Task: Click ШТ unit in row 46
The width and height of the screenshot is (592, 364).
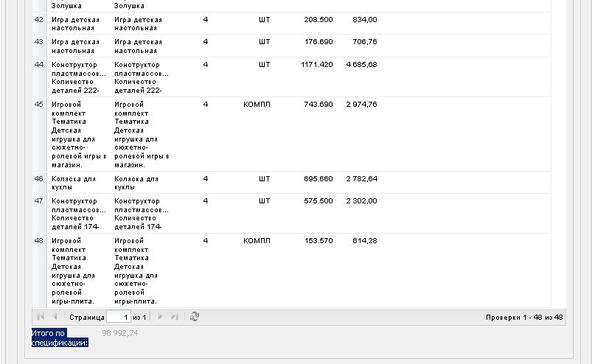Action: click(264, 179)
